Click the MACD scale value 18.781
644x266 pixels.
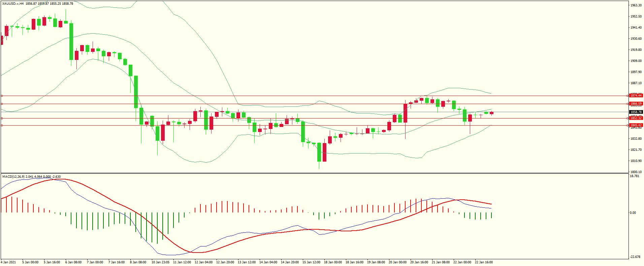(x=635, y=176)
